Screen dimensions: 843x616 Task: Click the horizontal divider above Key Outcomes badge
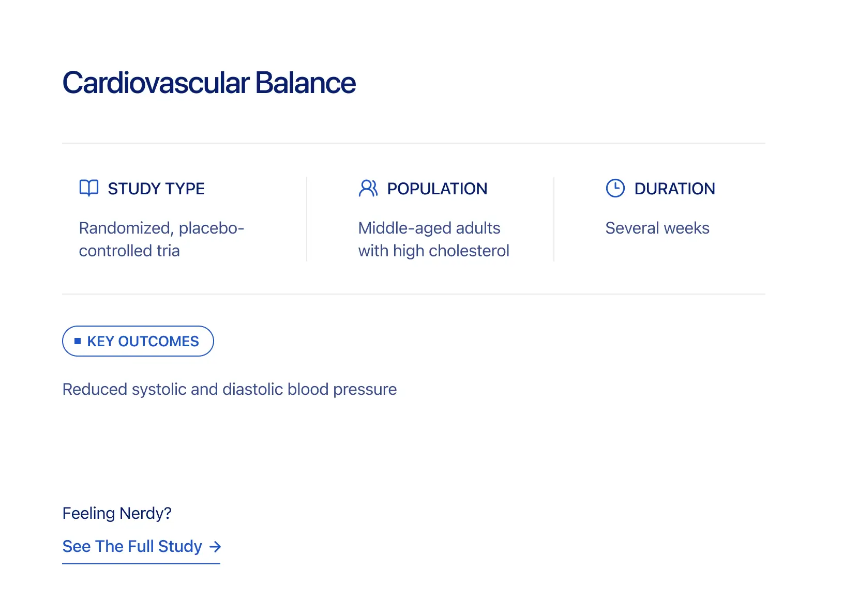(414, 294)
